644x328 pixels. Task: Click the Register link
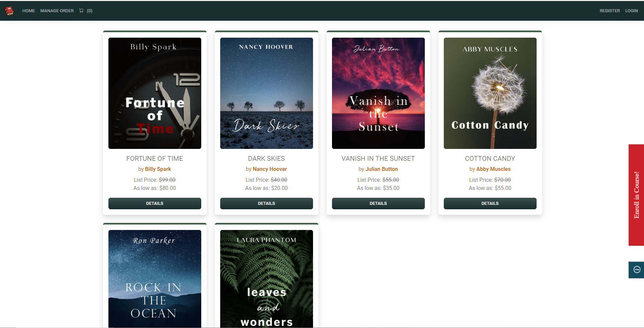pyautogui.click(x=609, y=11)
